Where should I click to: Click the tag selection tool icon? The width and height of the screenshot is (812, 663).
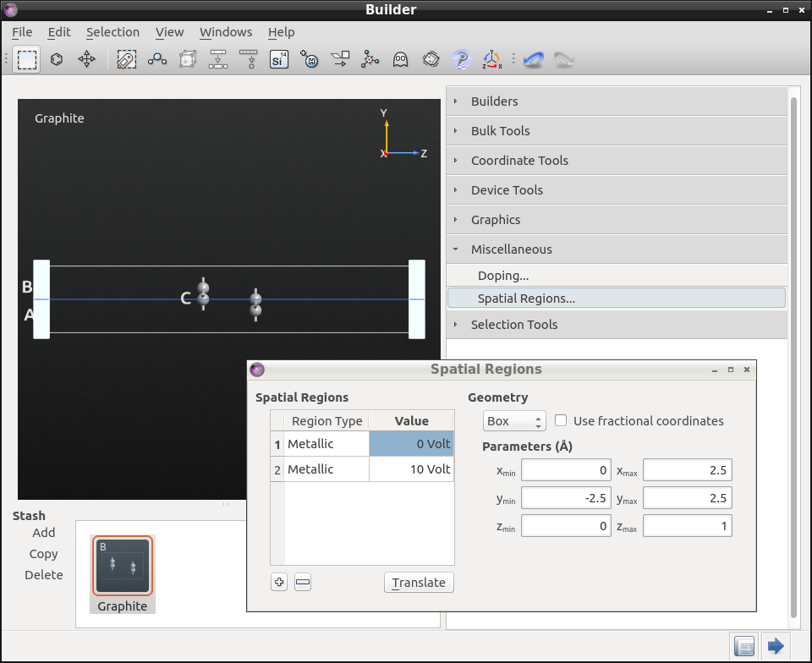pyautogui.click(x=126, y=60)
